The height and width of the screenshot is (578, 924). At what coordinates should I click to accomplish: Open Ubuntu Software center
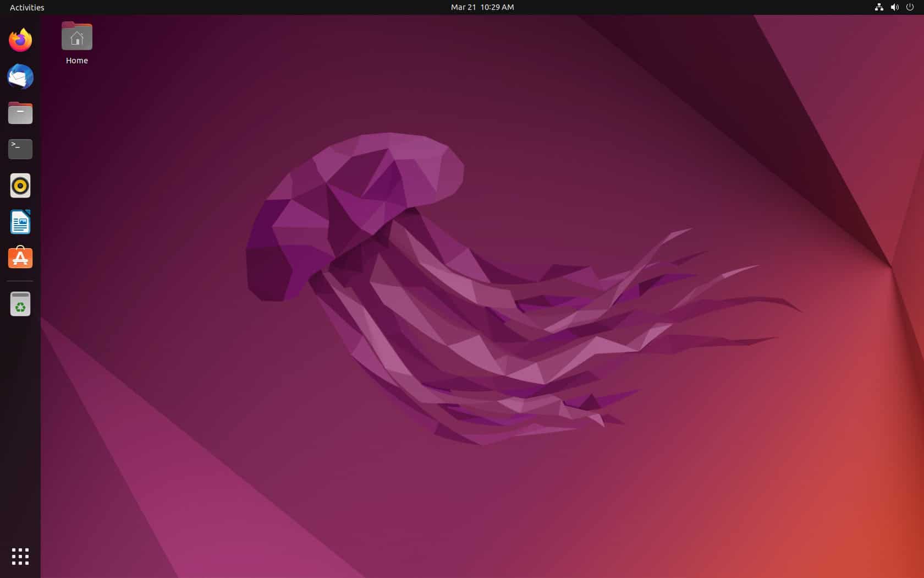click(20, 257)
